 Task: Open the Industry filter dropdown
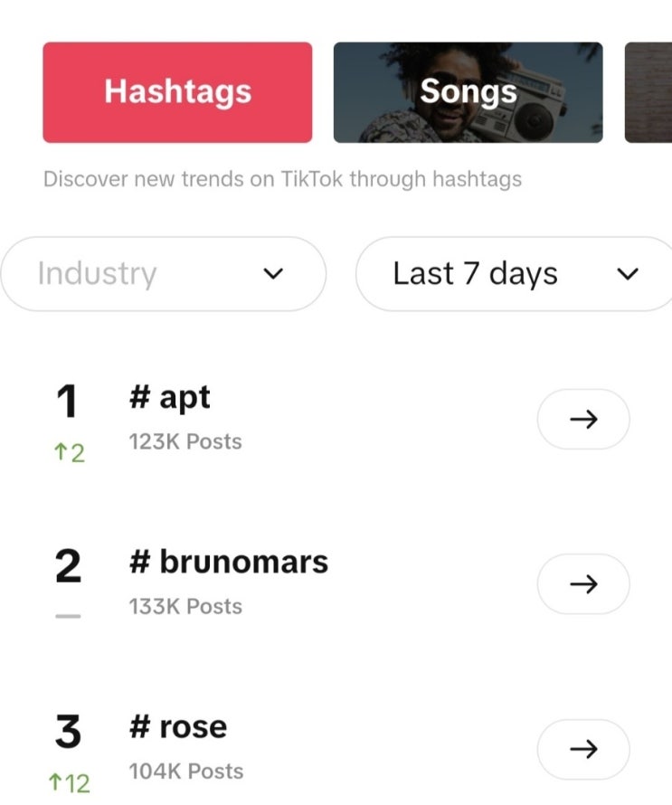(x=163, y=273)
